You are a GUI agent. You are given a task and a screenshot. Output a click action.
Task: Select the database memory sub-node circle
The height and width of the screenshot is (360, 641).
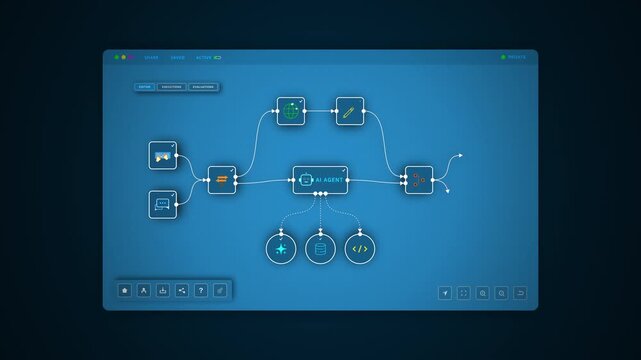[x=320, y=248]
